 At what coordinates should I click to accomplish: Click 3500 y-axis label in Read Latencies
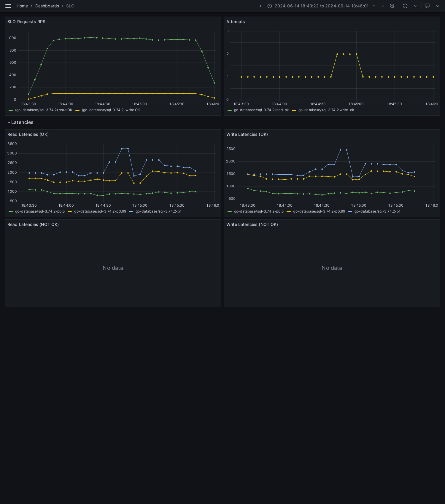click(x=12, y=144)
